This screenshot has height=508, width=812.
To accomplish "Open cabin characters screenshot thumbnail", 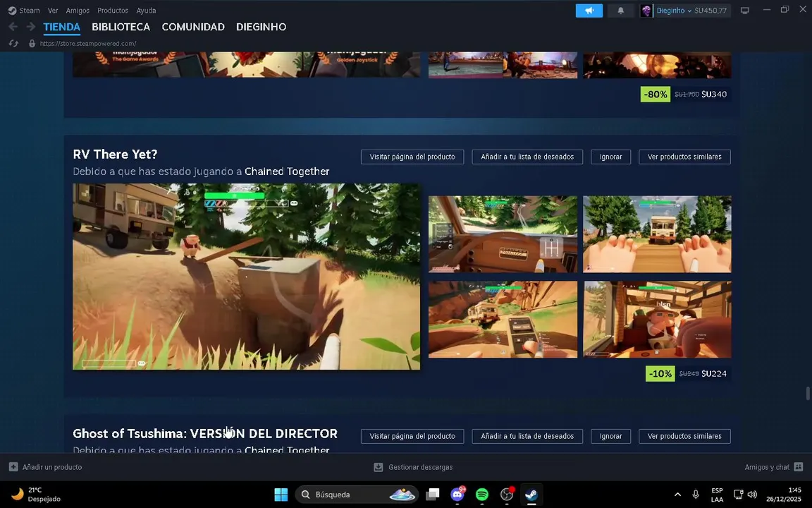I will (x=657, y=320).
